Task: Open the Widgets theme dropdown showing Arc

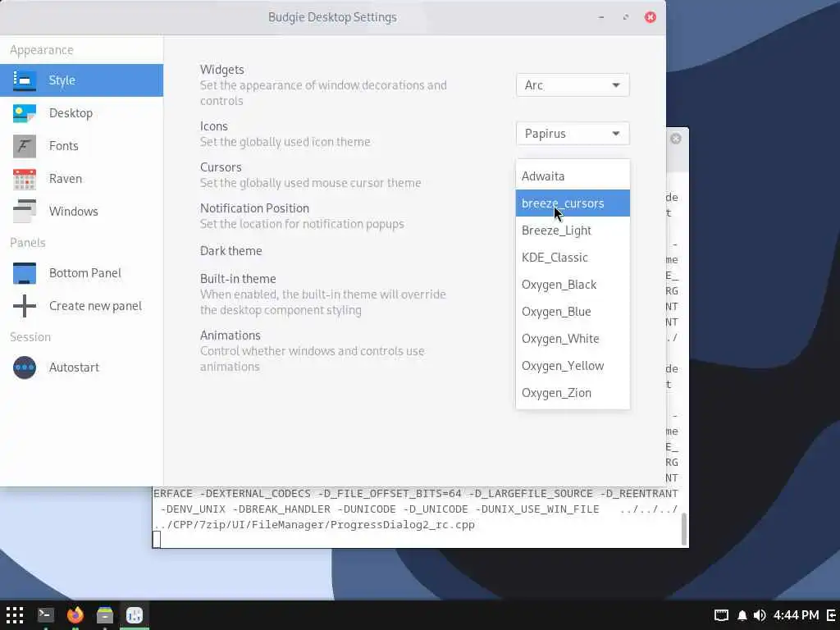Action: tap(573, 85)
